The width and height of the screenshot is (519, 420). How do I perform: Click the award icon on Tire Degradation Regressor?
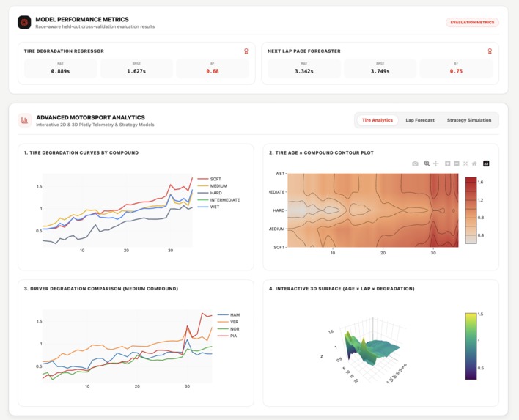246,51
